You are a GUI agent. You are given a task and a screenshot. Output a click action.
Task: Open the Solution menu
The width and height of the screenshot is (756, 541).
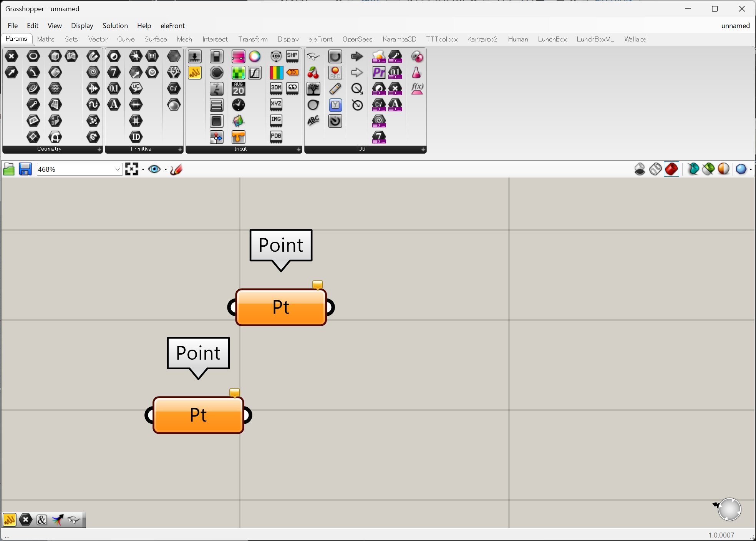[x=115, y=26]
